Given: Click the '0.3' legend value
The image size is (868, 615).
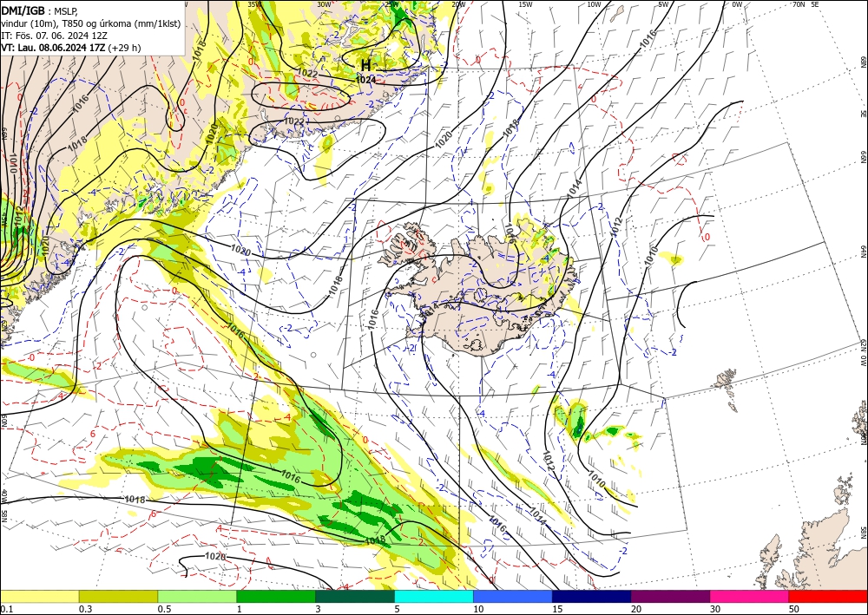Looking at the screenshot, I should pyautogui.click(x=85, y=609).
